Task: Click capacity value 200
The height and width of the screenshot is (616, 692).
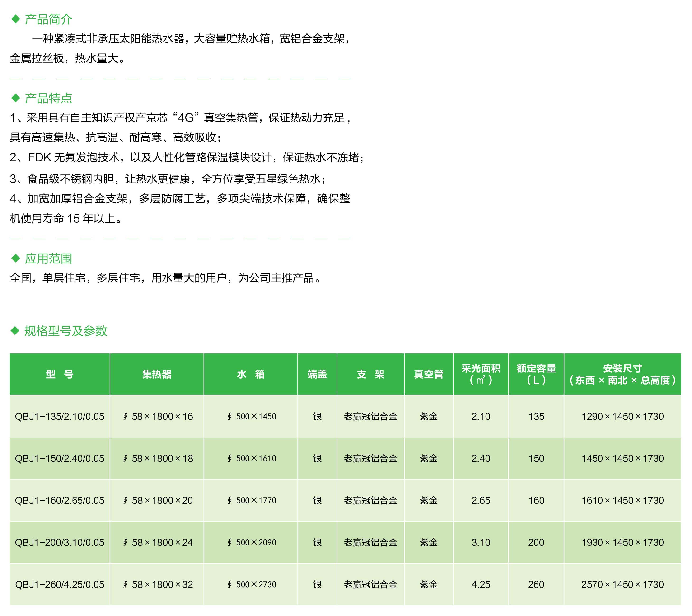Action: 536,542
